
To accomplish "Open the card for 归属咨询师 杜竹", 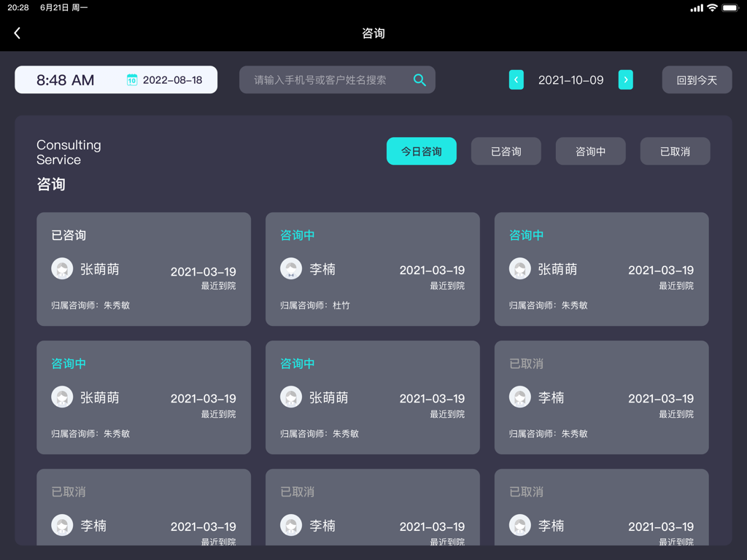I will [373, 268].
